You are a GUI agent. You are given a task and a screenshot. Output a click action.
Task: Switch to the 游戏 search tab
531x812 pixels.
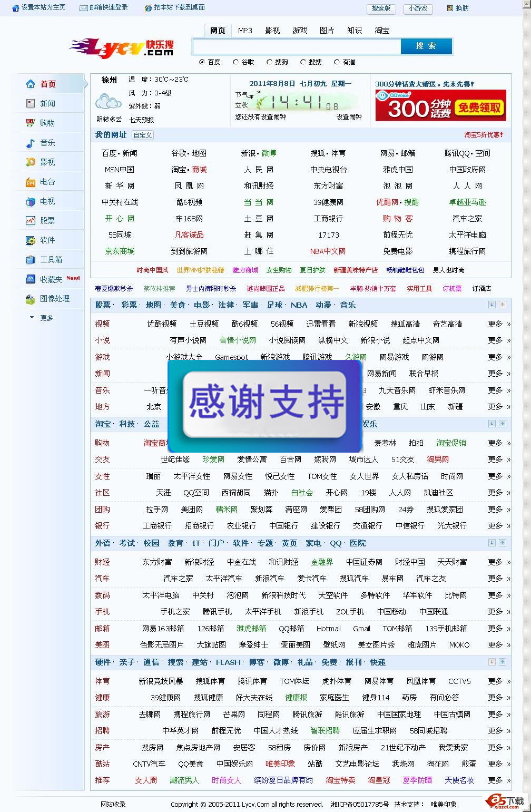[x=300, y=31]
